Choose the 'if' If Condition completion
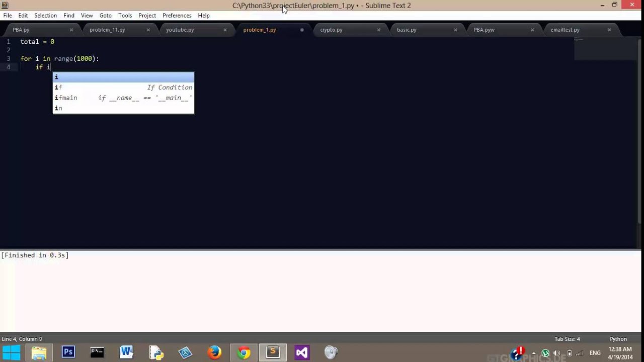The height and width of the screenshot is (362, 644). [123, 87]
